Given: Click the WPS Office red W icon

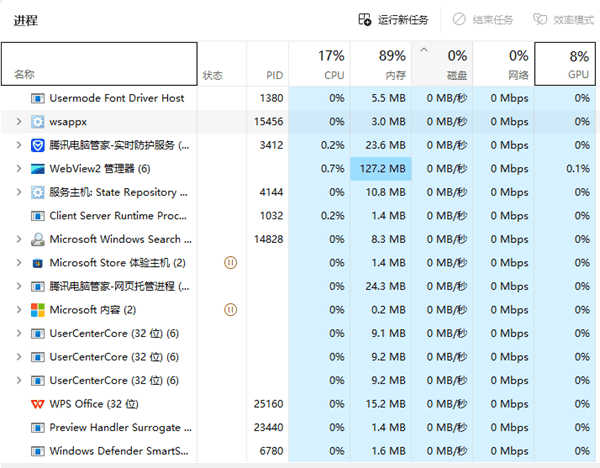Looking at the screenshot, I should tap(38, 404).
